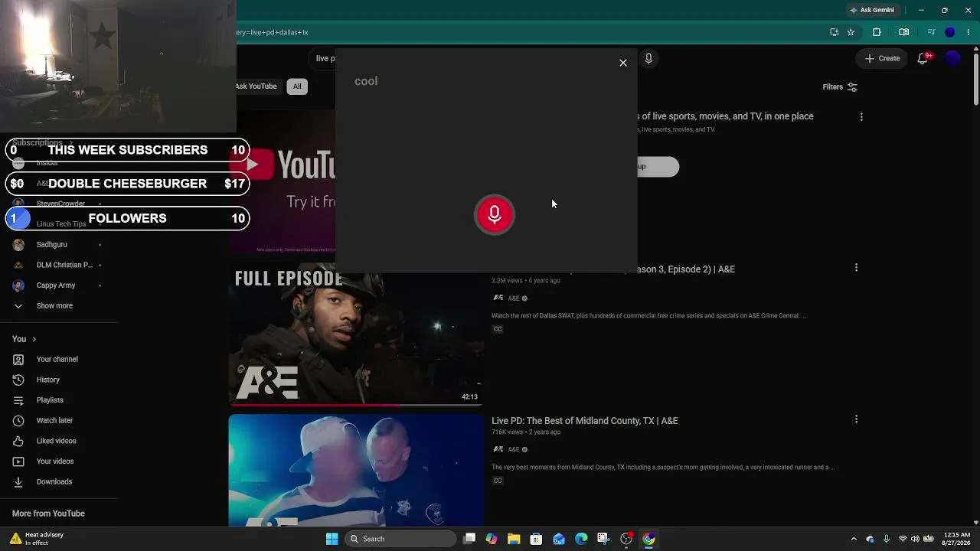Screen dimensions: 980x551
Task: Open search Filters
Action: click(x=840, y=87)
